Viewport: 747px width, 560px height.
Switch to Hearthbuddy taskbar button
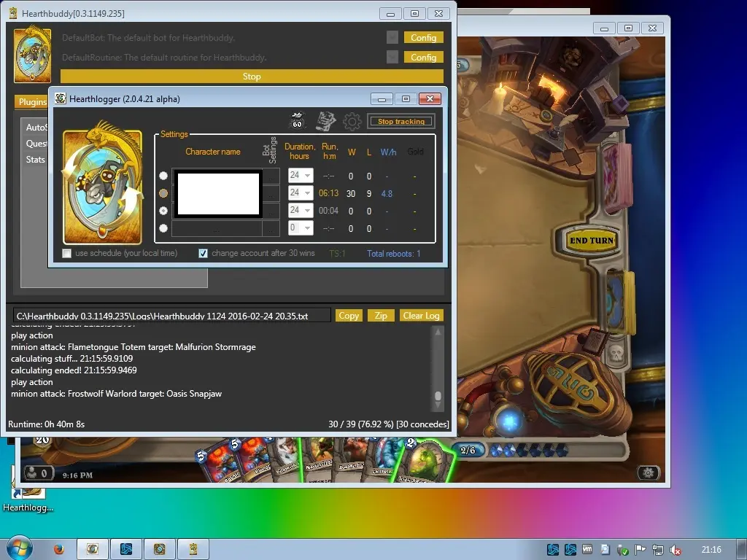[193, 549]
